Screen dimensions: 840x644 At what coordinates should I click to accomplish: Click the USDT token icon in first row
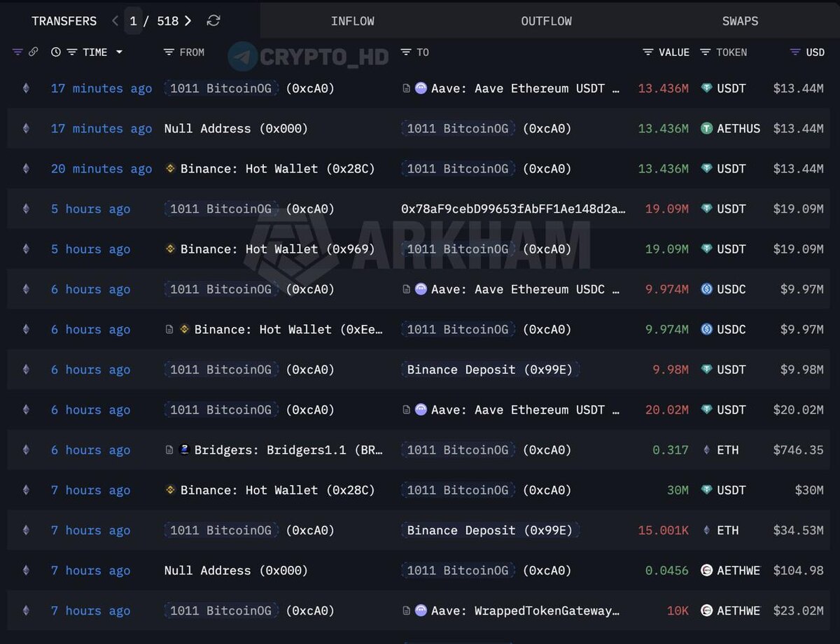coord(706,88)
